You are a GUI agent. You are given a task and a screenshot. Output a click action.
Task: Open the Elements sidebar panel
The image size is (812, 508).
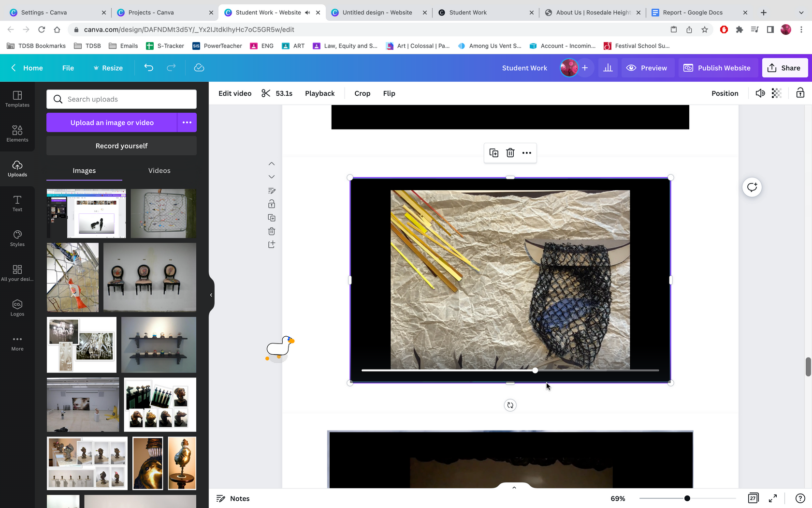coord(17,134)
